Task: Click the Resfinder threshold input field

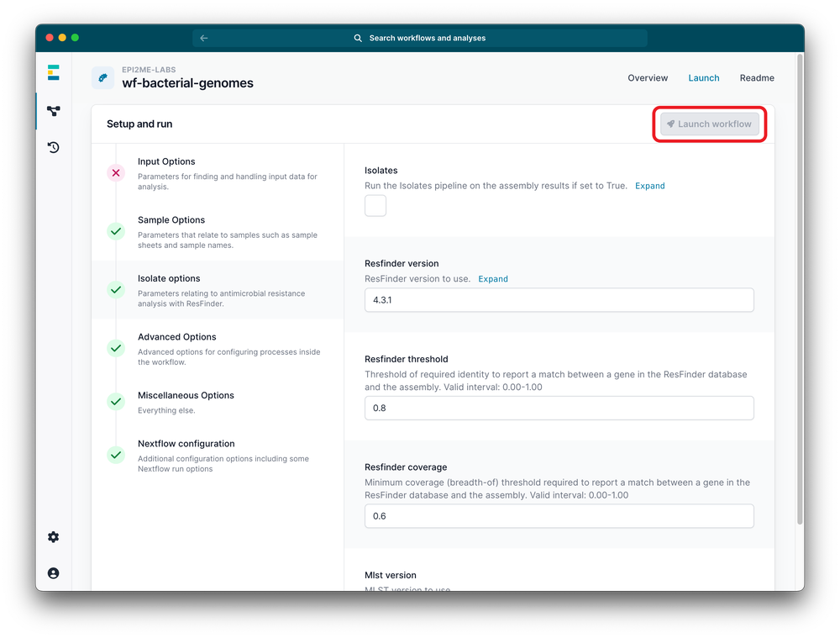Action: point(559,408)
